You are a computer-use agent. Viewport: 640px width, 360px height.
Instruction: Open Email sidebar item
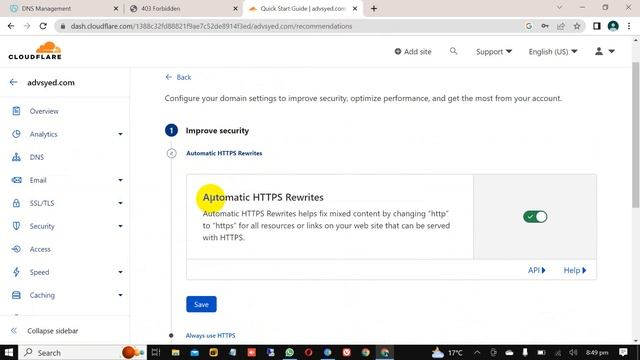pos(38,180)
